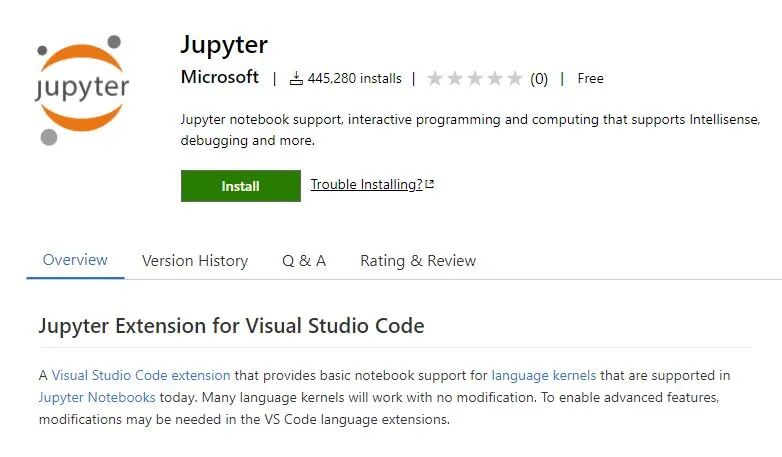Click the first rating star
Viewport: 782px width, 457px height.
click(435, 78)
